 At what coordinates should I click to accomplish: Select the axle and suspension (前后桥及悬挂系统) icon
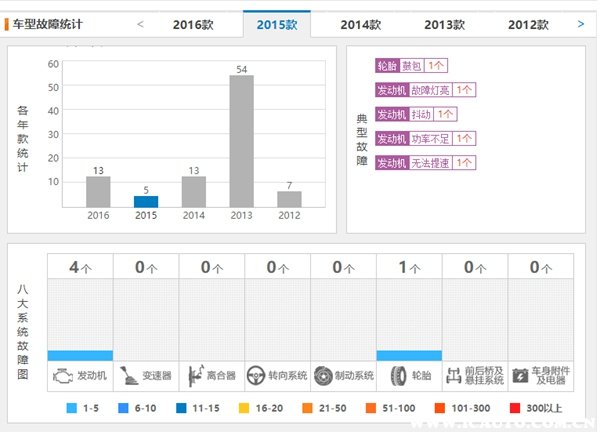[x=456, y=376]
